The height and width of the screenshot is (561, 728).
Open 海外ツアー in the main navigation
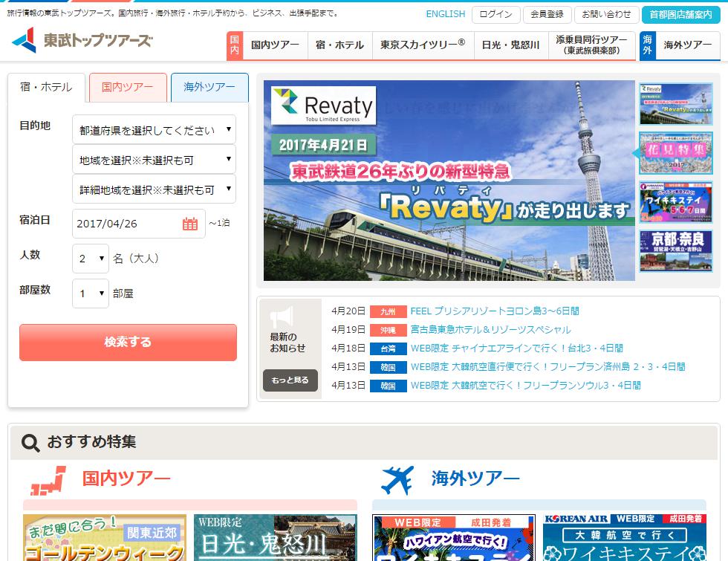688,45
